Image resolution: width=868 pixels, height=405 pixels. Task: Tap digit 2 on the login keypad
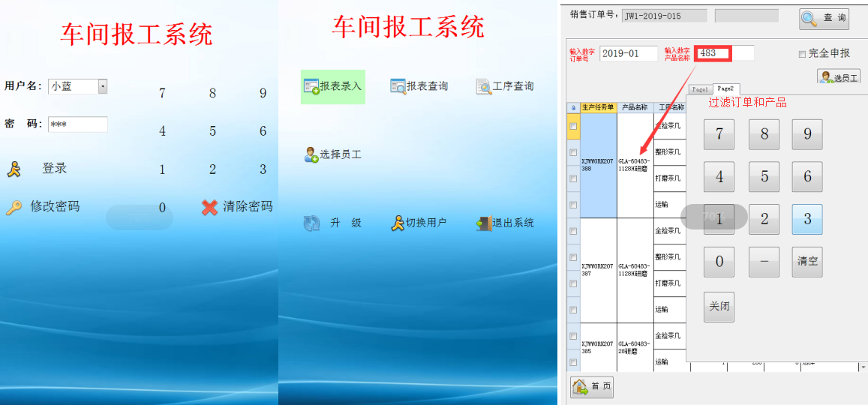pyautogui.click(x=212, y=169)
